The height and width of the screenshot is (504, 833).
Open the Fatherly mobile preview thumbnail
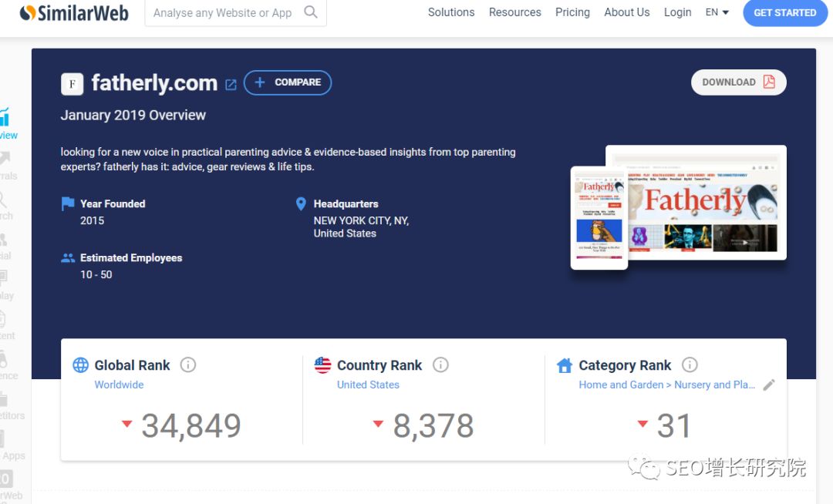(599, 218)
